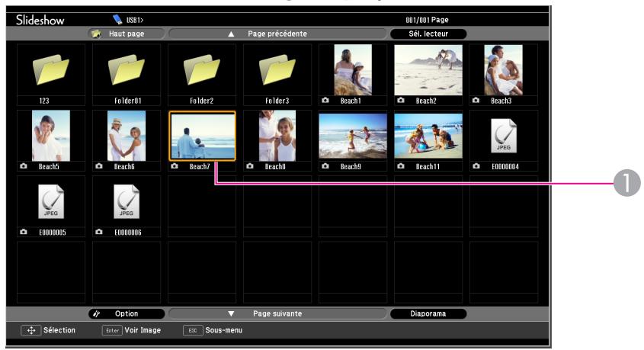
Task: Open the Folder3 folder icon
Action: point(277,70)
